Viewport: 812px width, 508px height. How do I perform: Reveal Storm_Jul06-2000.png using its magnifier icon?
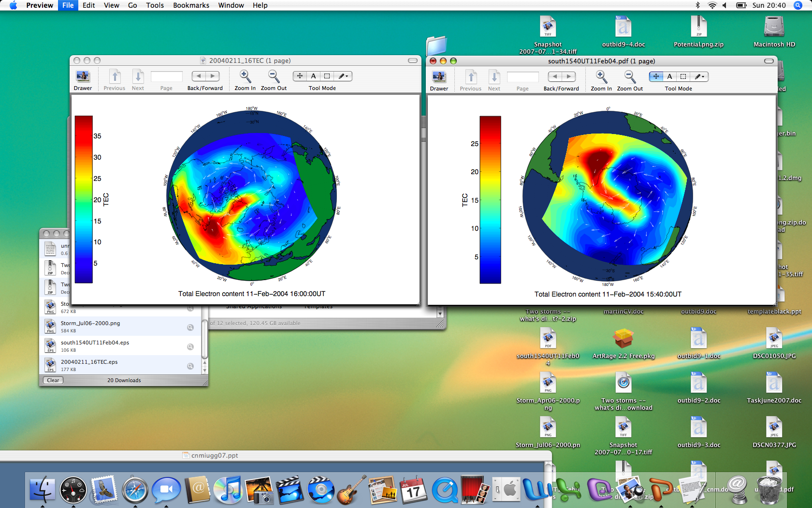(x=190, y=328)
